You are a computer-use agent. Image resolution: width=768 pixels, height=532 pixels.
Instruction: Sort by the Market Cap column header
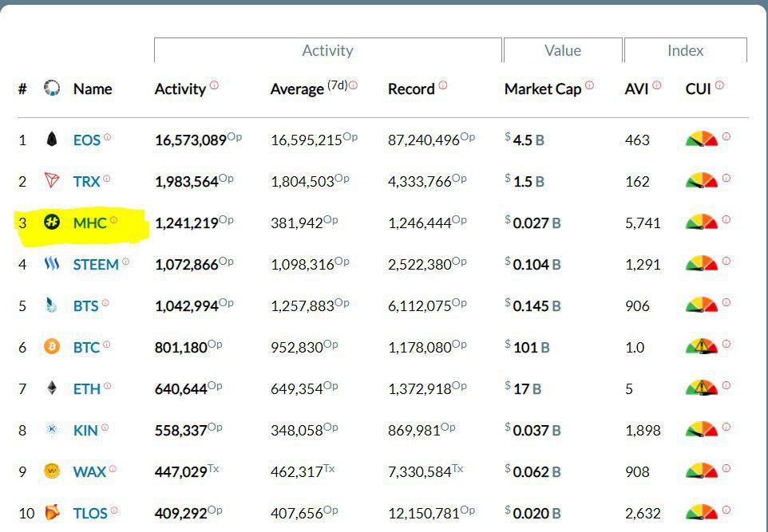pyautogui.click(x=543, y=89)
